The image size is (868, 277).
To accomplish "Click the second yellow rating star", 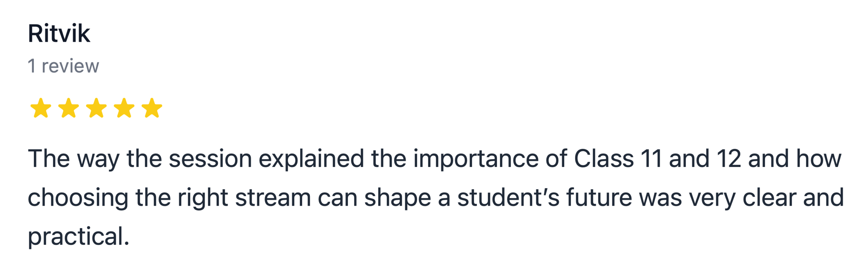I will (68, 108).
